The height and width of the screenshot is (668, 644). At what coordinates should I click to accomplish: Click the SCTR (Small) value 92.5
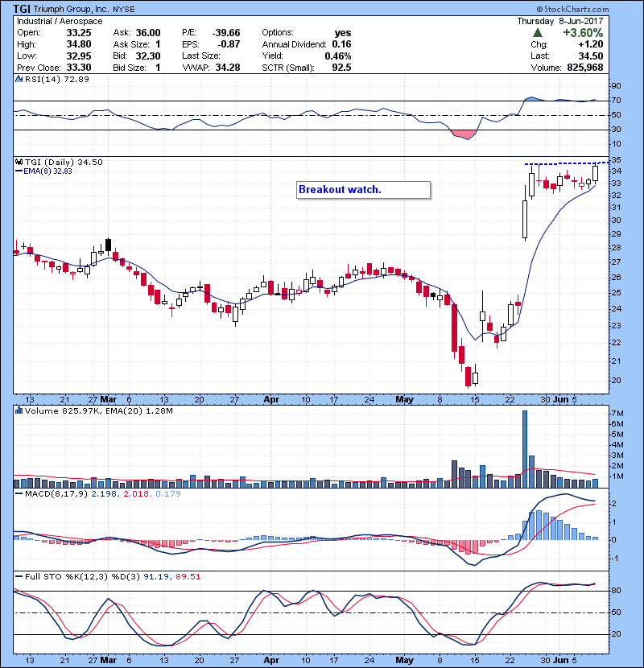pyautogui.click(x=341, y=68)
